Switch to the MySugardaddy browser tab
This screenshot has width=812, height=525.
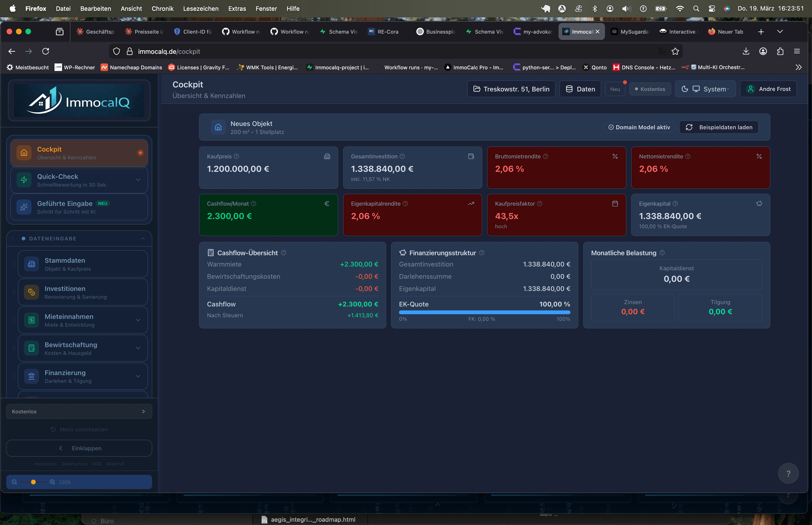click(x=630, y=32)
